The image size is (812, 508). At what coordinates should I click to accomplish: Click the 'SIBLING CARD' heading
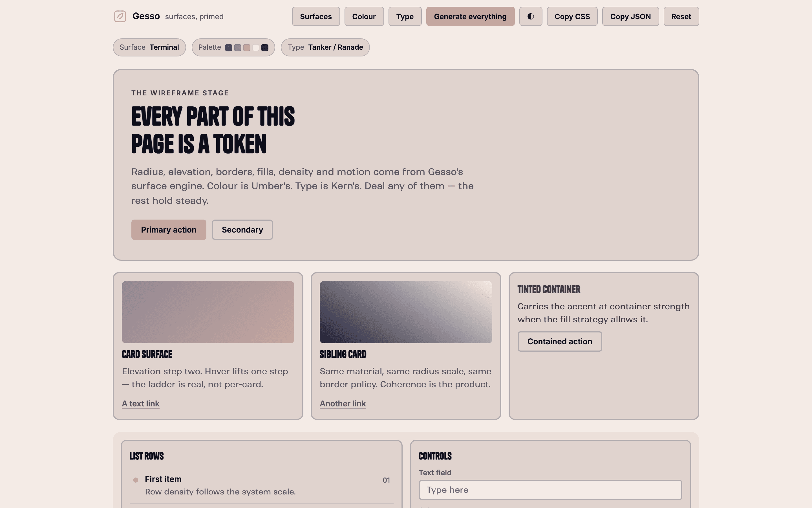click(x=343, y=354)
